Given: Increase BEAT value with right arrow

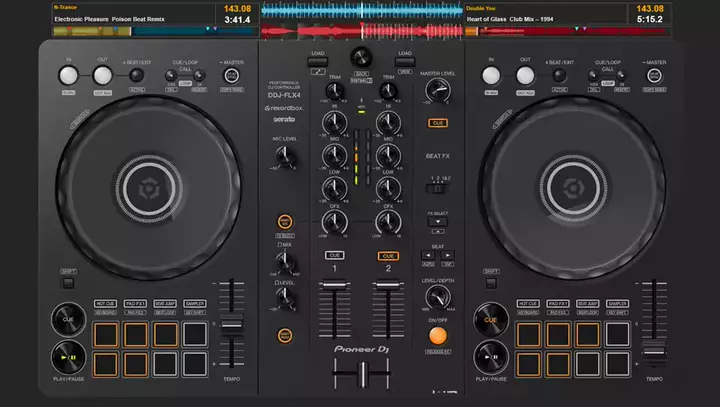Looking at the screenshot, I should pyautogui.click(x=448, y=255).
